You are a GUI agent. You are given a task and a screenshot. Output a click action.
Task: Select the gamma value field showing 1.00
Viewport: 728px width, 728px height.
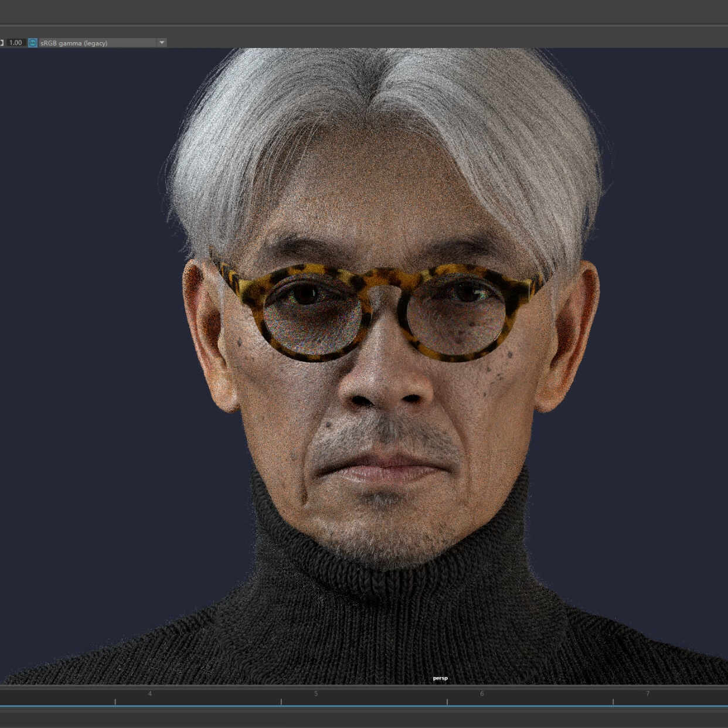click(16, 43)
